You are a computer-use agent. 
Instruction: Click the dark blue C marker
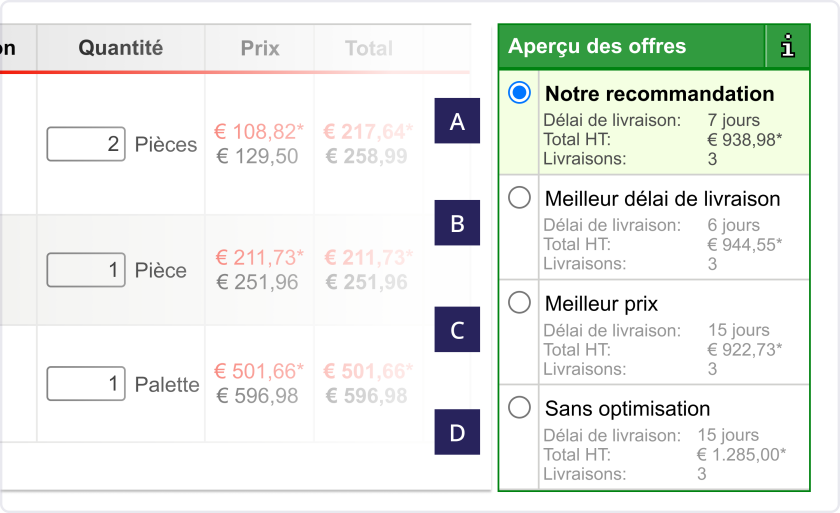[457, 329]
